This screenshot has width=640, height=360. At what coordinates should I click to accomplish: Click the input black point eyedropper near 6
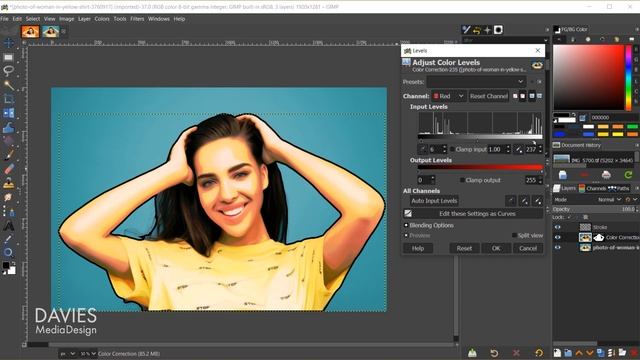click(422, 149)
